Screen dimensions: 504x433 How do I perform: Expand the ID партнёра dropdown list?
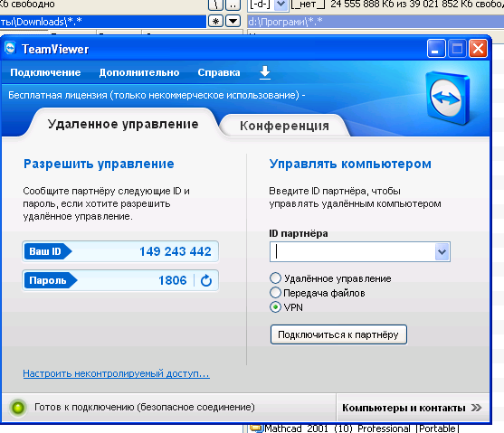(442, 252)
